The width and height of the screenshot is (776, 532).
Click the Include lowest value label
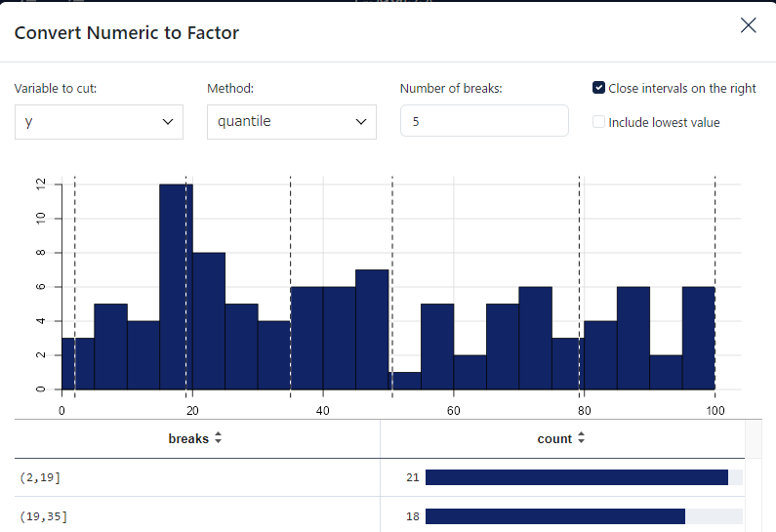[x=664, y=122]
